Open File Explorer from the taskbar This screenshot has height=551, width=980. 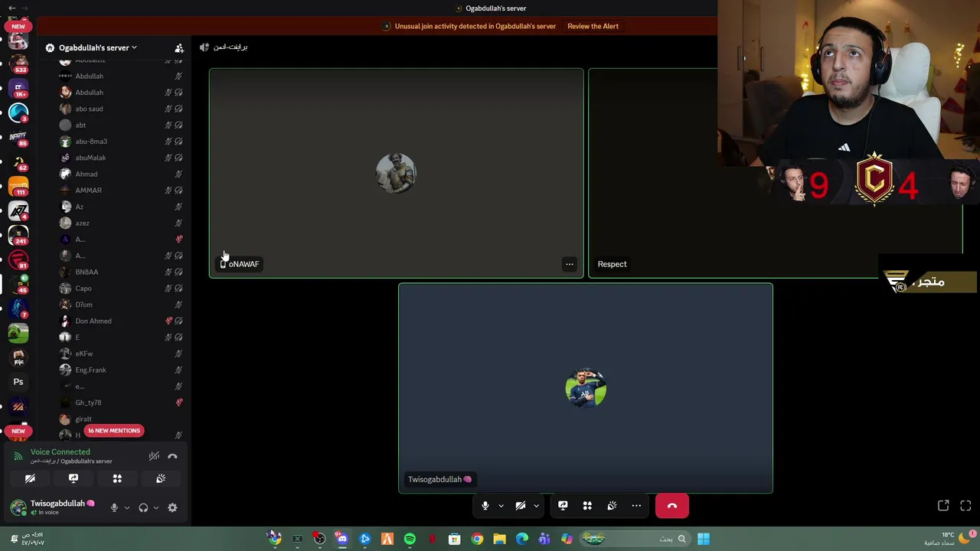(499, 539)
